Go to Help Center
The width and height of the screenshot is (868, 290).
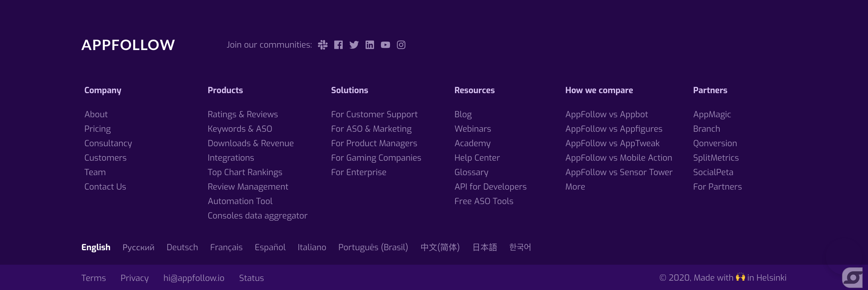(477, 158)
